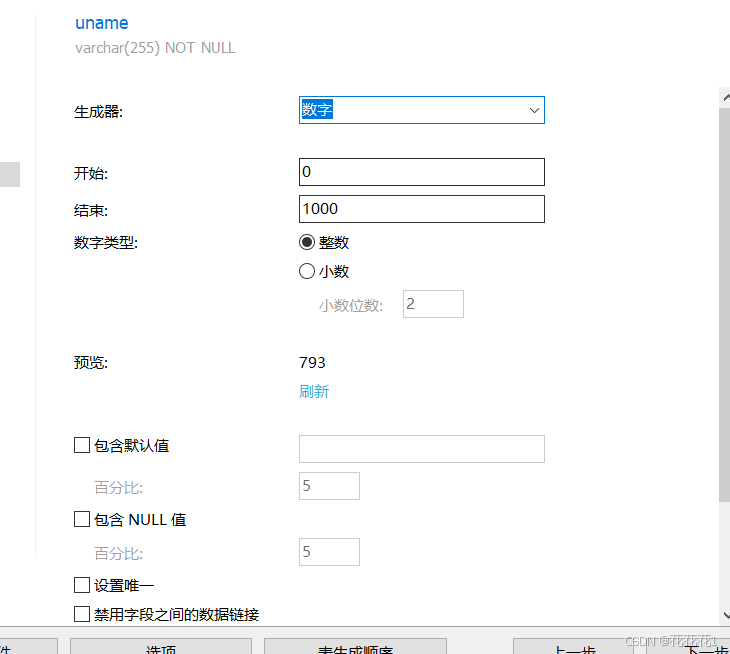Click the 选项 options button
Viewport: 730px width, 654px height.
161,647
